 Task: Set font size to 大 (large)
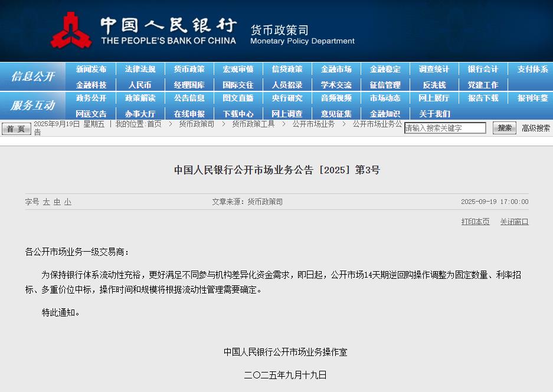pyautogui.click(x=46, y=202)
